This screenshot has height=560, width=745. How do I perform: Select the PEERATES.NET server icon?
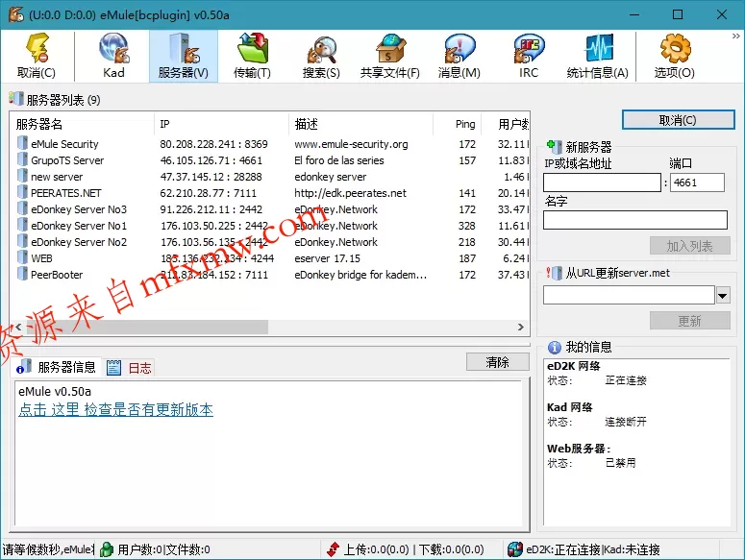click(x=22, y=192)
